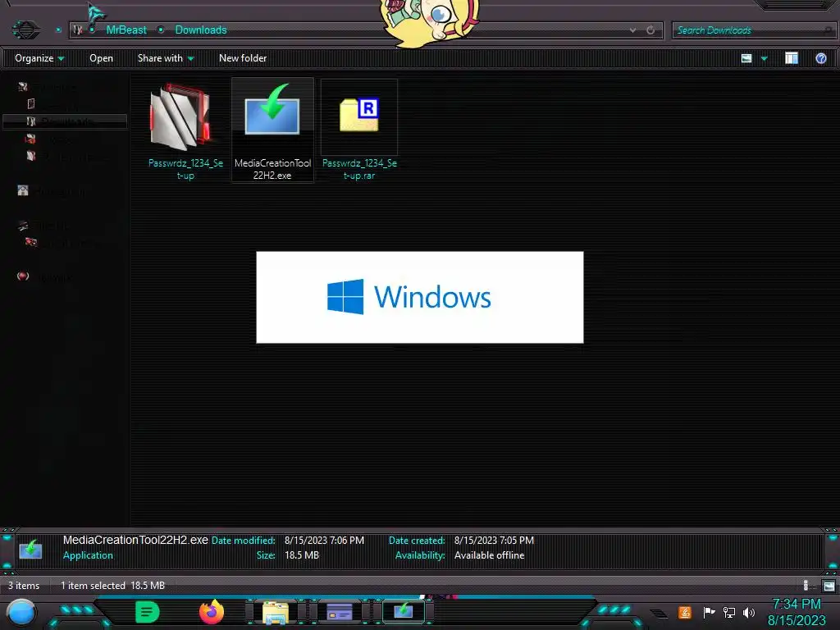Open File Explorer from the taskbar
840x630 pixels.
click(x=276, y=613)
